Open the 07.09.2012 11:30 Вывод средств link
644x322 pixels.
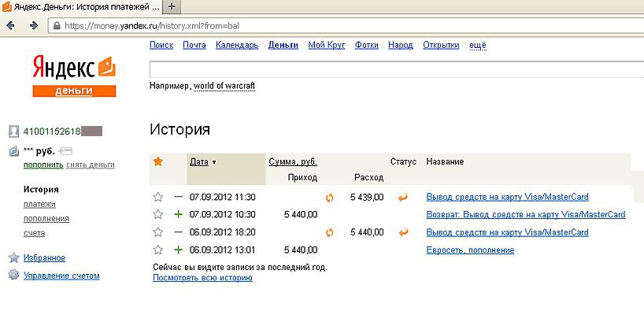[507, 197]
